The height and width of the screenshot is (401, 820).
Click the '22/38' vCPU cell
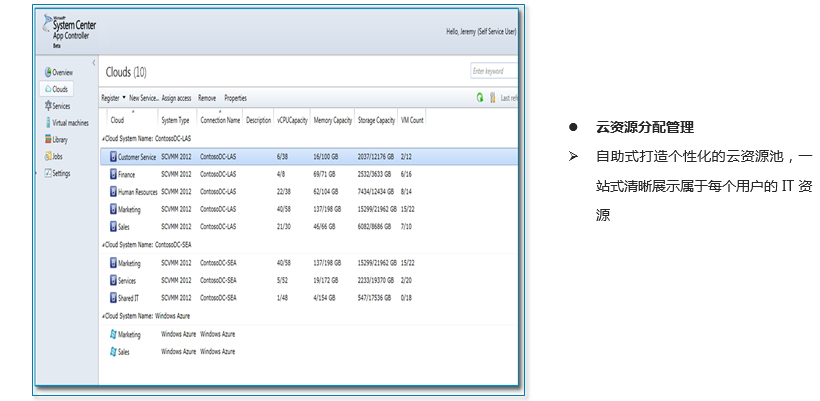coord(284,192)
